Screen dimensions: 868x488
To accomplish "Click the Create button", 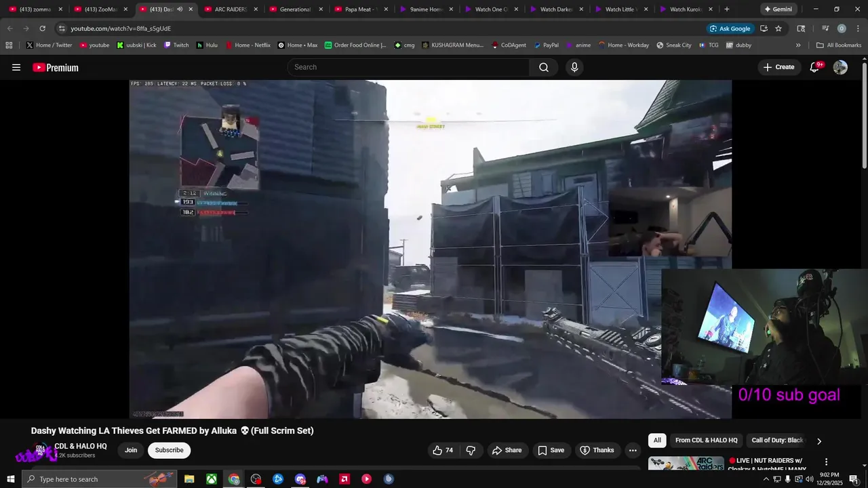I will tap(778, 67).
